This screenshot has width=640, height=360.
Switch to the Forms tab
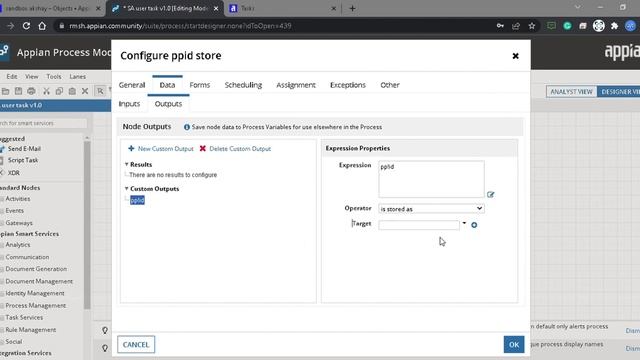[200, 85]
